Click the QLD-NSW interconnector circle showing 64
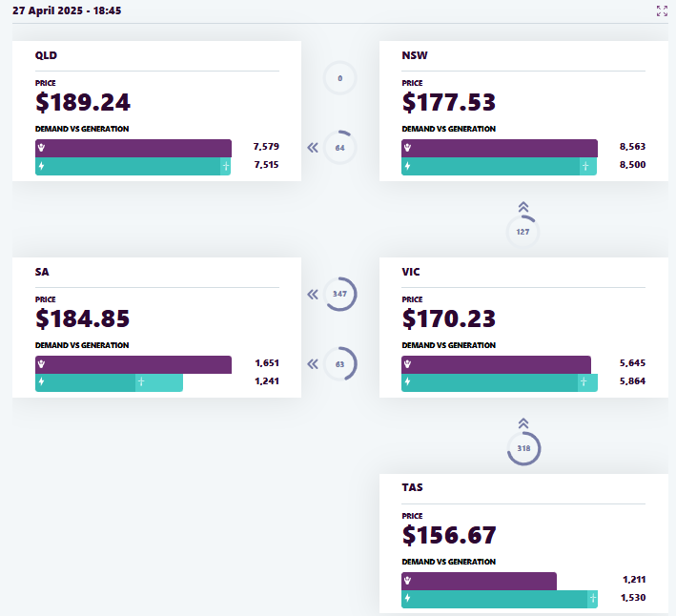 340,148
